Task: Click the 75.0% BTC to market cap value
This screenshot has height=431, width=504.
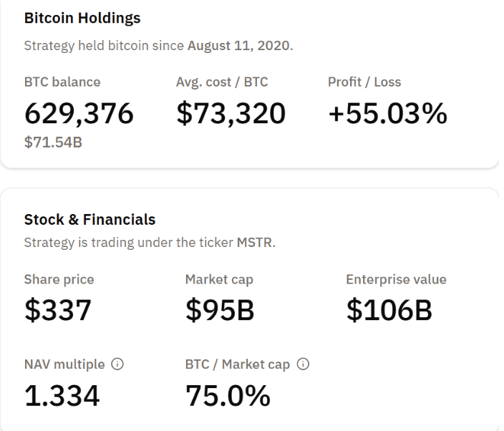Action: click(x=228, y=395)
